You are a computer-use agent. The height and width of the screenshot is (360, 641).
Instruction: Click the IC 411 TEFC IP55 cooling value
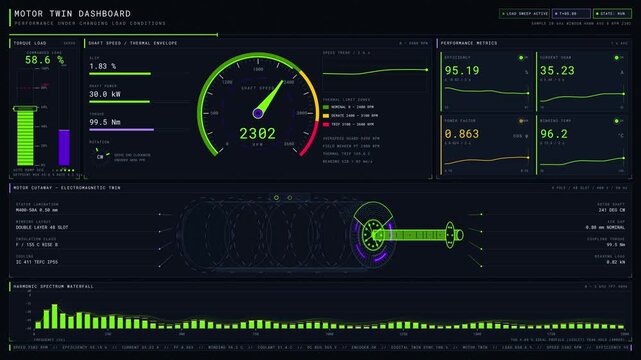pos(37,262)
